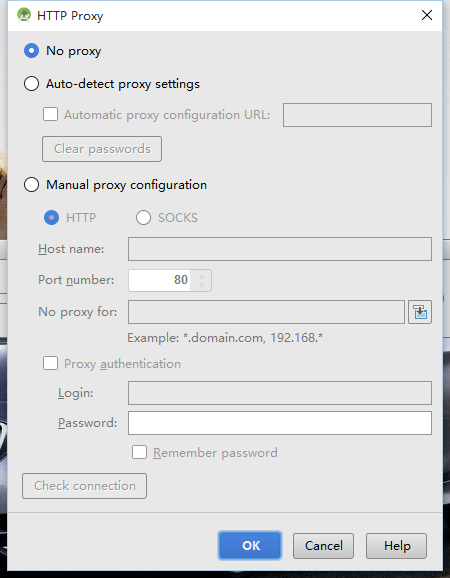Click into the Password field

click(280, 423)
